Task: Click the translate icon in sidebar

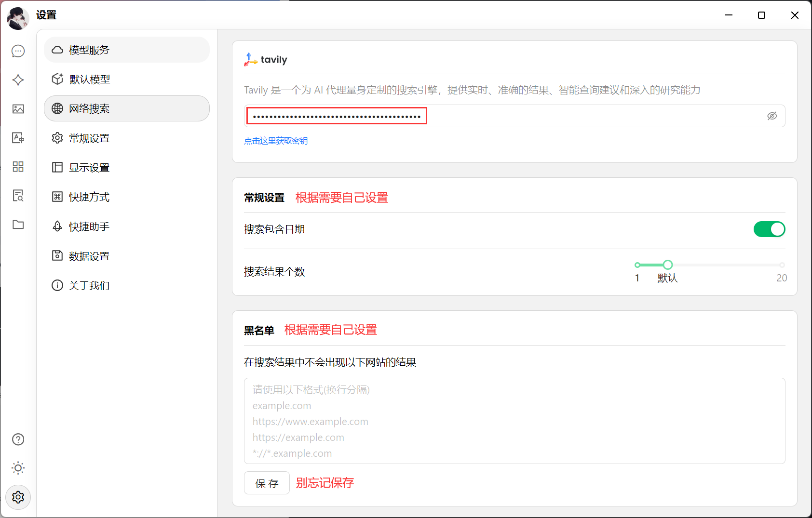Action: click(18, 138)
